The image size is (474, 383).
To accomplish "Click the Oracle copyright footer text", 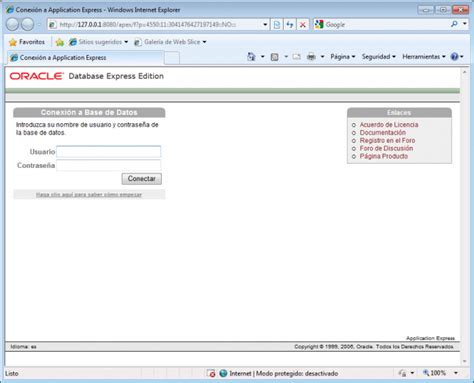I will tap(374, 347).
